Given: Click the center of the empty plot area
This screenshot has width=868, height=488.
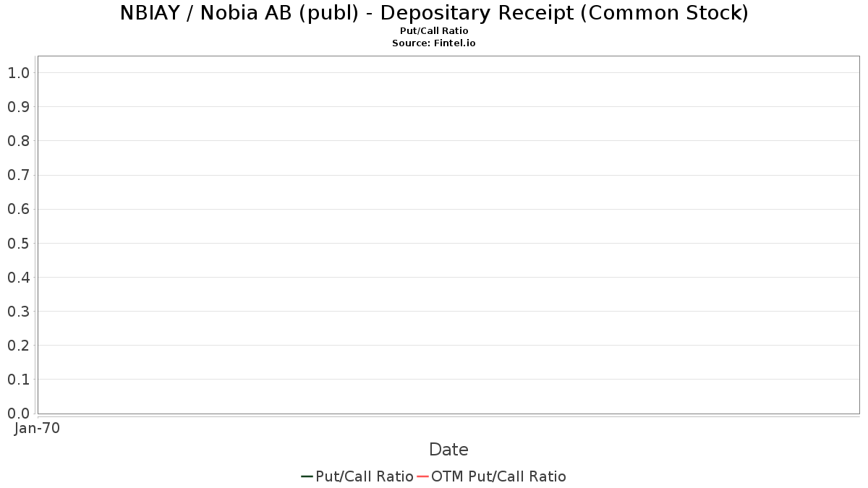Looking at the screenshot, I should 448,235.
